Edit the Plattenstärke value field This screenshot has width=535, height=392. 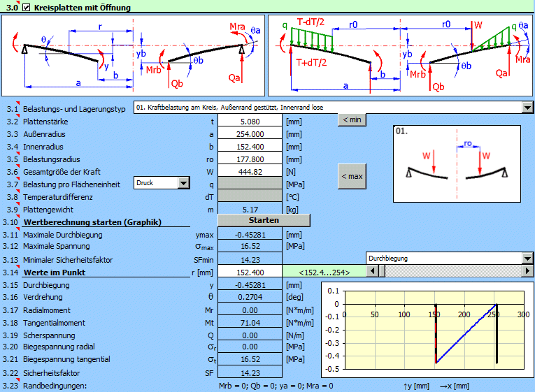point(250,120)
